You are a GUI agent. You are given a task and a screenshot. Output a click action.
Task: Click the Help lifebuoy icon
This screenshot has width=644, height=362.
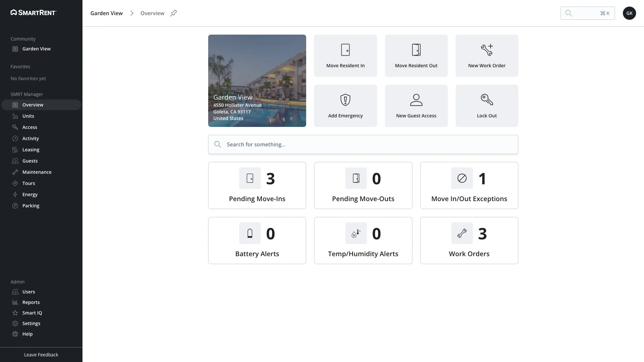pos(15,334)
